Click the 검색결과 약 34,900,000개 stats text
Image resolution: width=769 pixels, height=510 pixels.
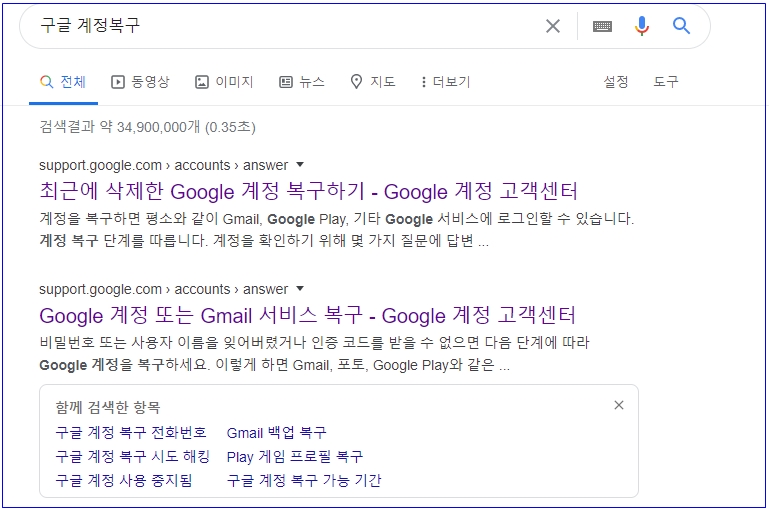click(147, 128)
